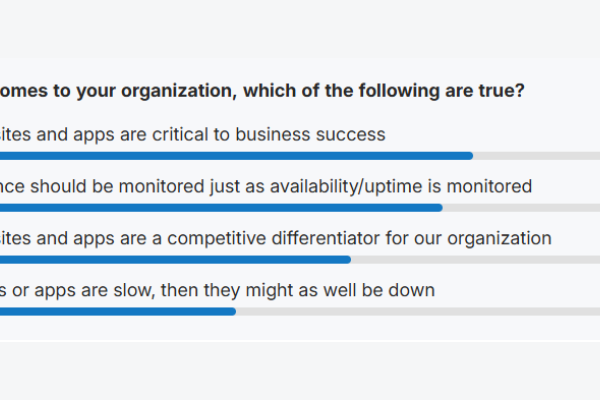Click the blue fill of the availability/uptime bar

(x=221, y=208)
